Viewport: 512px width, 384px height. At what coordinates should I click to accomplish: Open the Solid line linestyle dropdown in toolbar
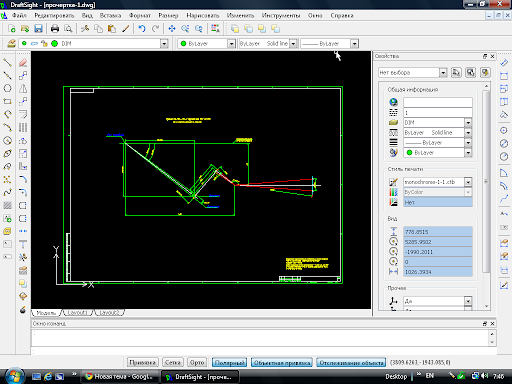pyautogui.click(x=293, y=44)
